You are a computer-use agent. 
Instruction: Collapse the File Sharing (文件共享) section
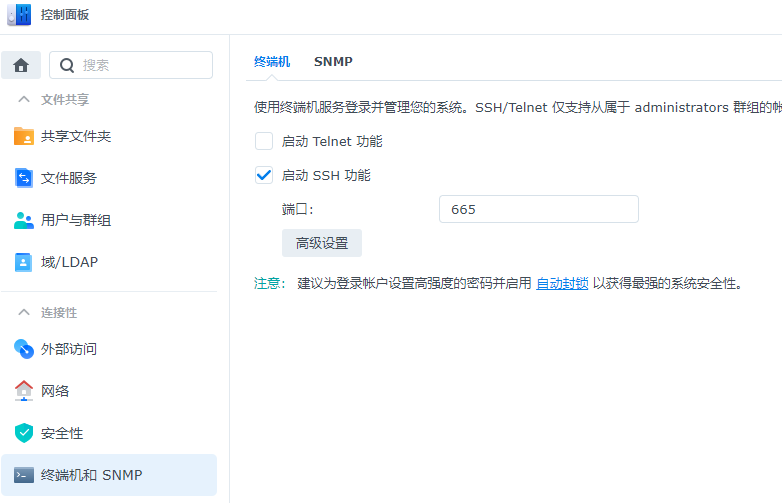24,99
